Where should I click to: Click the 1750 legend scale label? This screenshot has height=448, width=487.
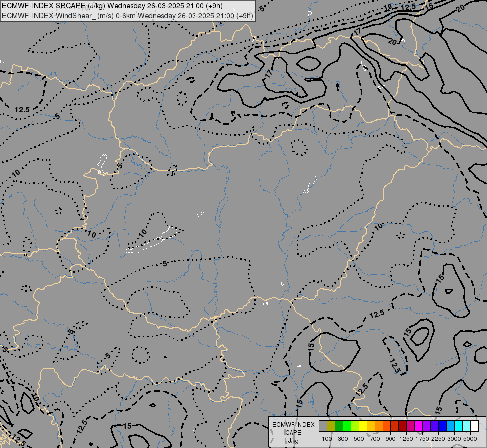[x=422, y=439]
